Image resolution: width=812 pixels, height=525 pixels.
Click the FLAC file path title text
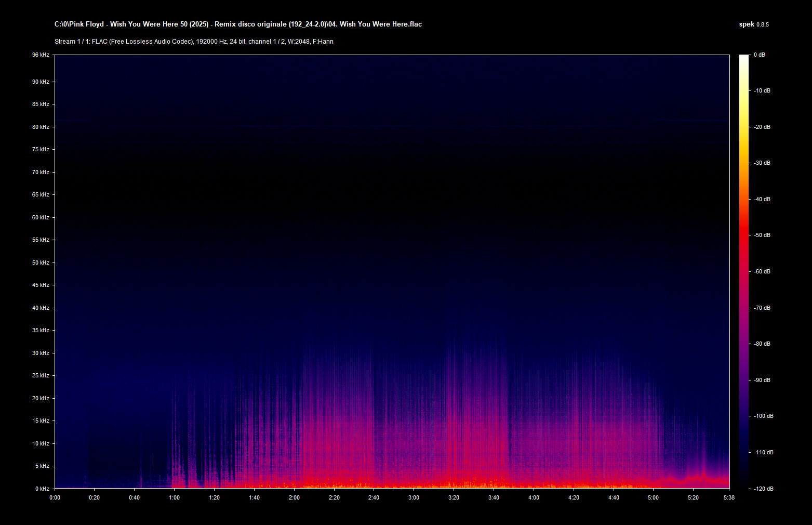coord(238,24)
